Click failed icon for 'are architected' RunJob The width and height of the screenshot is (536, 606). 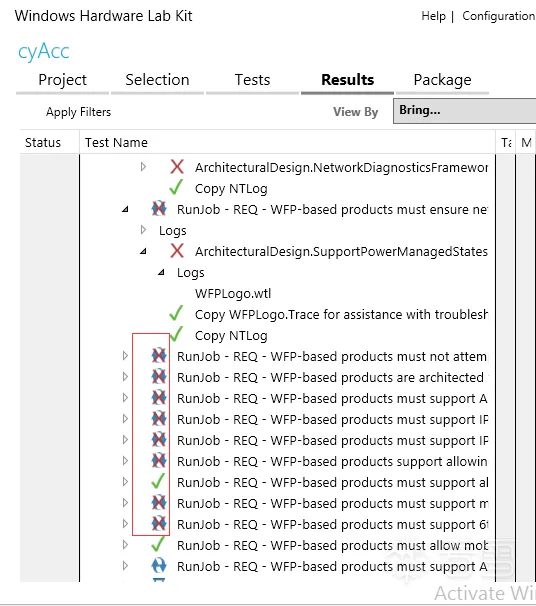159,376
